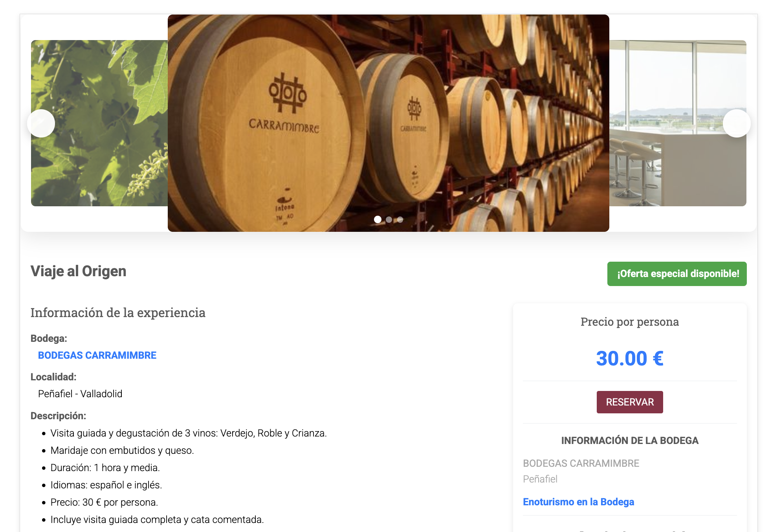The height and width of the screenshot is (532, 781).
Task: Click the Información de la experiencia heading
Action: pyautogui.click(x=118, y=313)
